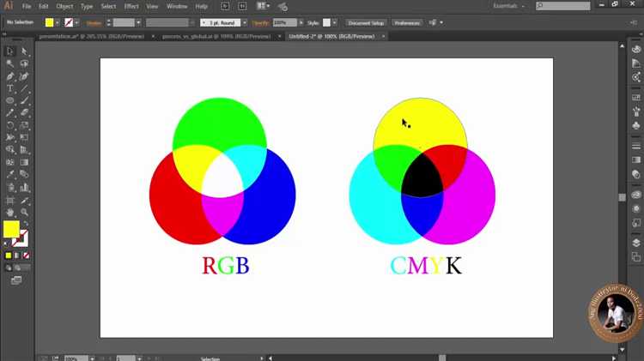644x361 pixels.
Task: Click the search field at top right
Action: [562, 6]
